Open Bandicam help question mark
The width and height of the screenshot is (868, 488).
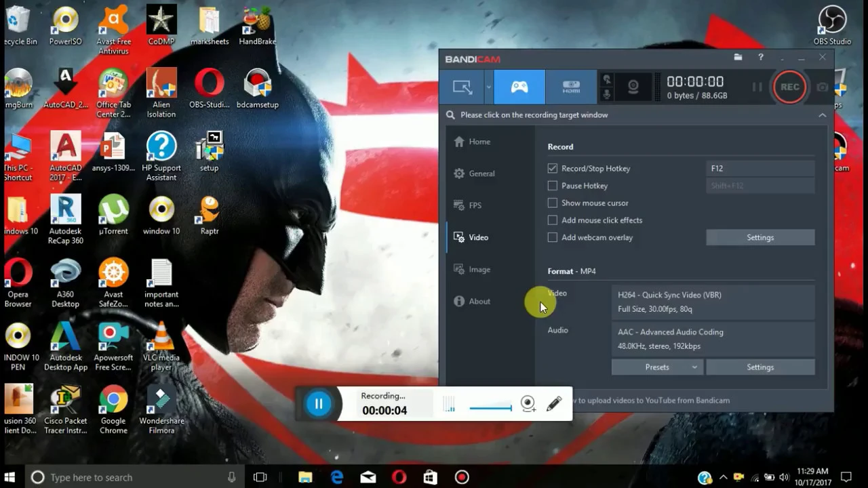(760, 58)
